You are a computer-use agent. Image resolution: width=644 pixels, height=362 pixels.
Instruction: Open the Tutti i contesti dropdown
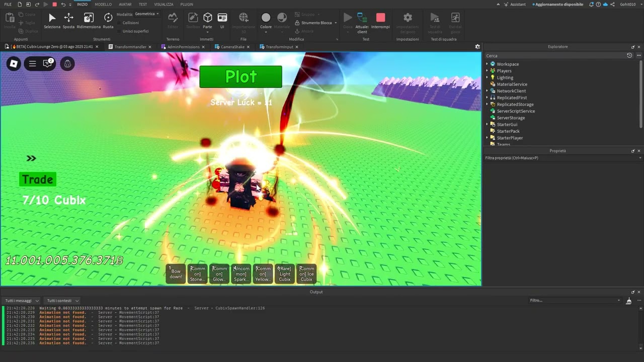(62, 301)
